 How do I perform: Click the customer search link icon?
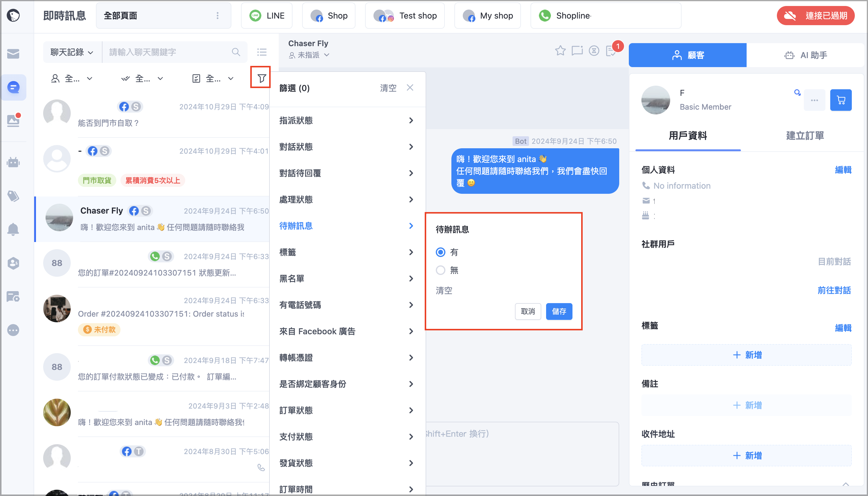(x=797, y=92)
